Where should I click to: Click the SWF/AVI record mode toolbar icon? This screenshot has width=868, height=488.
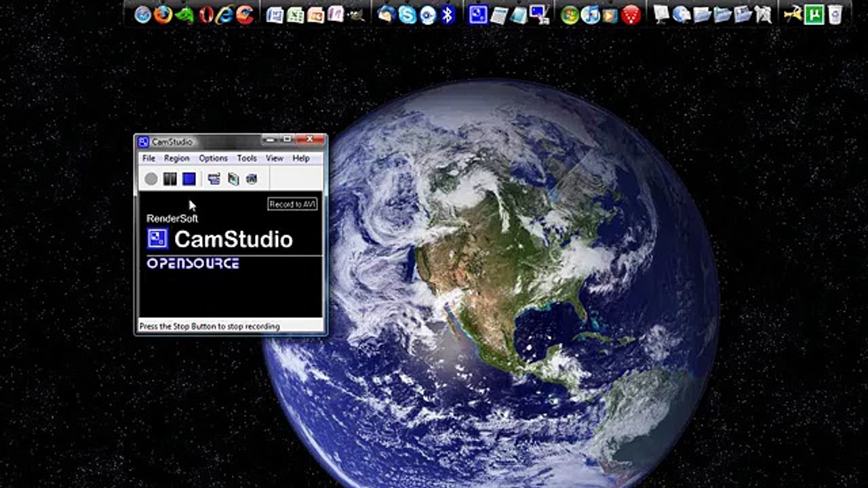click(x=252, y=179)
